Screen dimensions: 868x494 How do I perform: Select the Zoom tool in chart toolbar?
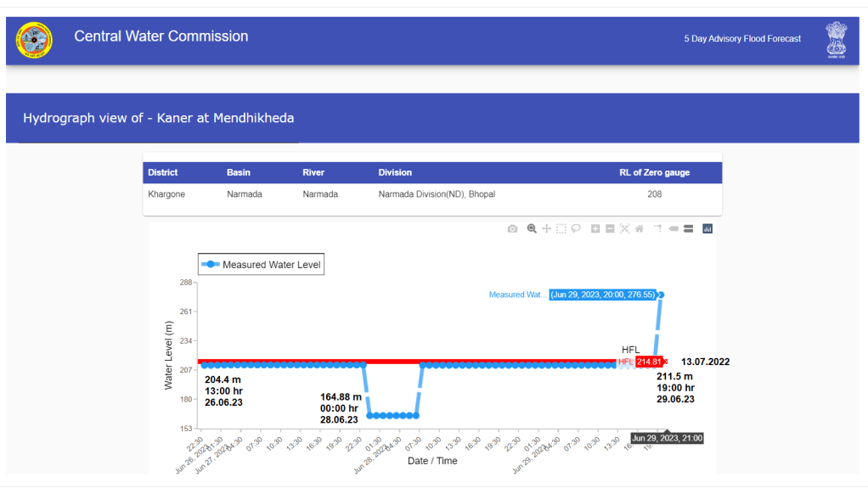click(532, 228)
